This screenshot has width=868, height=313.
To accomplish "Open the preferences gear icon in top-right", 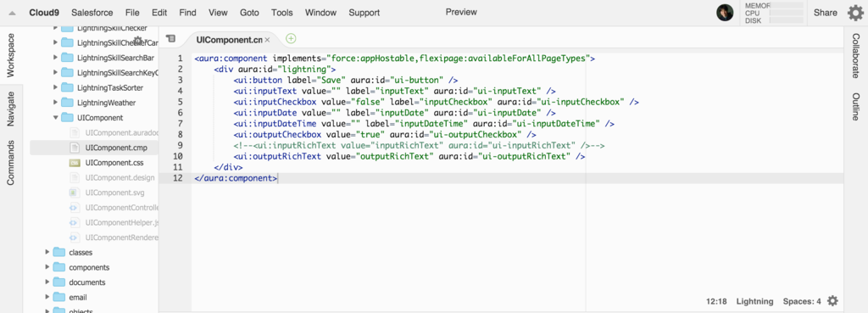I will (855, 13).
